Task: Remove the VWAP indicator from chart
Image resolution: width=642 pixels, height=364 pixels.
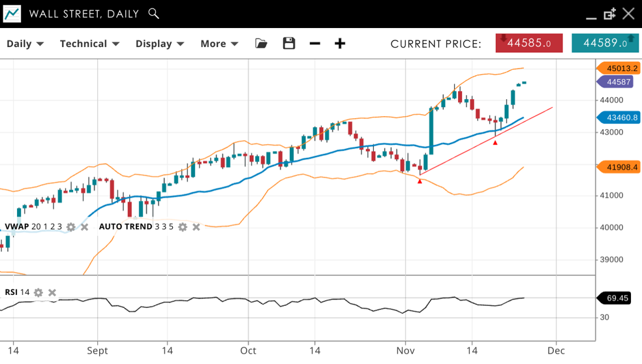Action: (x=84, y=227)
